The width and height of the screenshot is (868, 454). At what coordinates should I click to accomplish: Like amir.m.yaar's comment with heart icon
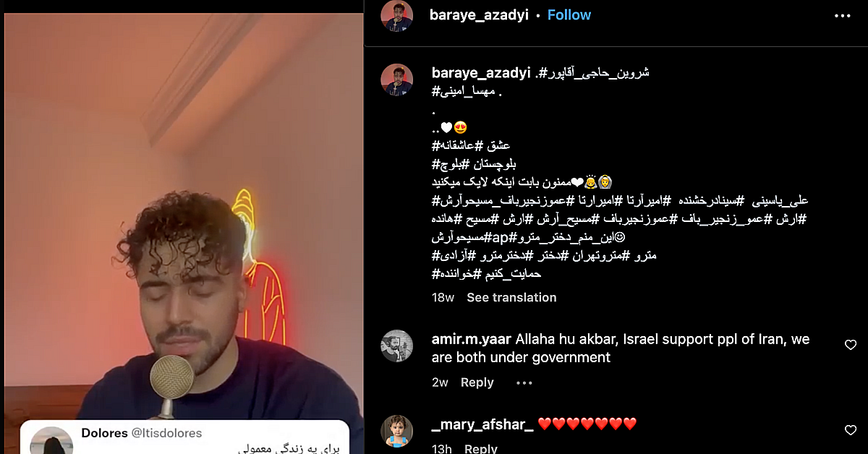pyautogui.click(x=851, y=346)
